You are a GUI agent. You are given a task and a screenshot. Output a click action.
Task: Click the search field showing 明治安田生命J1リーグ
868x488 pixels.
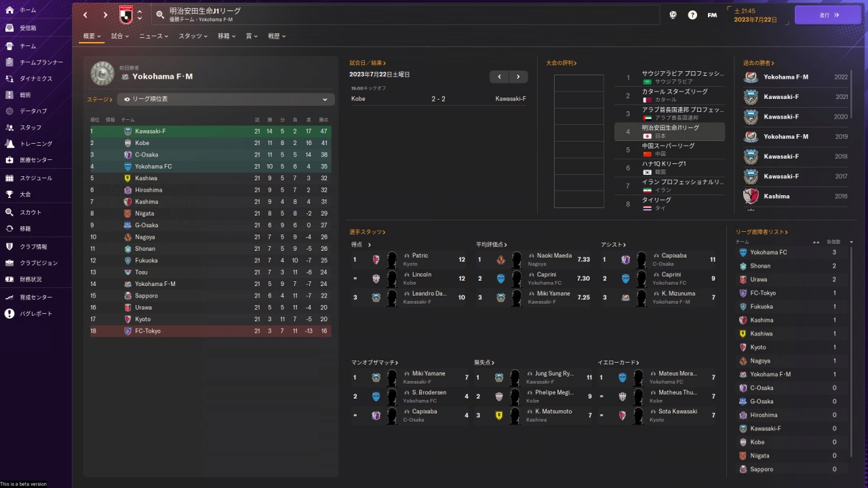[x=405, y=15]
